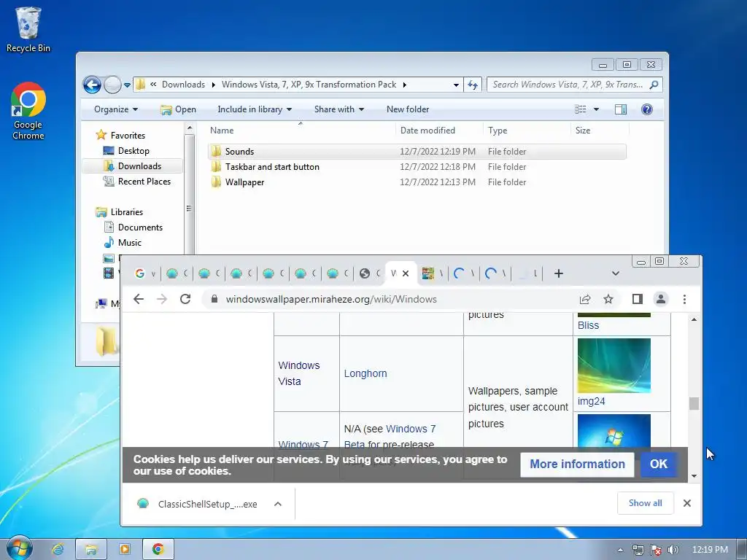Switch to the colorful thumbnail Chrome tab
This screenshot has height=560, width=747.
click(x=432, y=273)
